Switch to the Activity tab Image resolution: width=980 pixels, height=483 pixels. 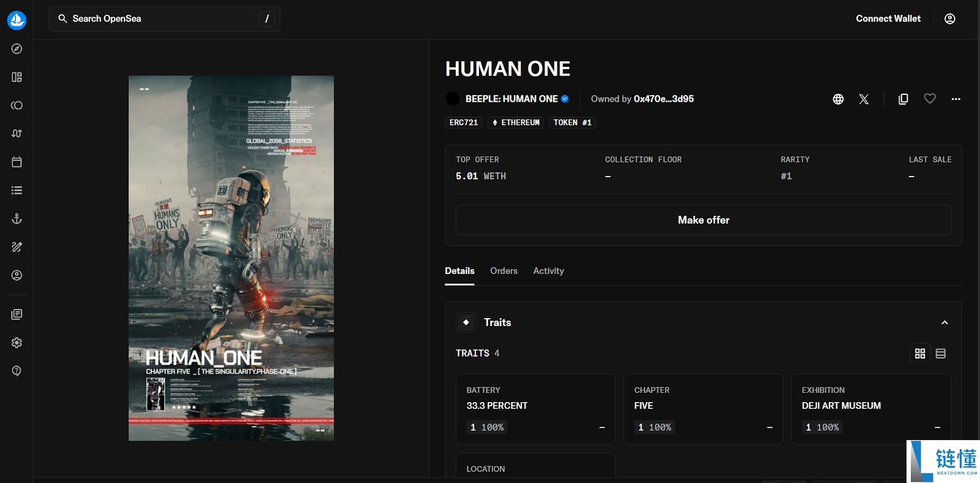pos(548,271)
